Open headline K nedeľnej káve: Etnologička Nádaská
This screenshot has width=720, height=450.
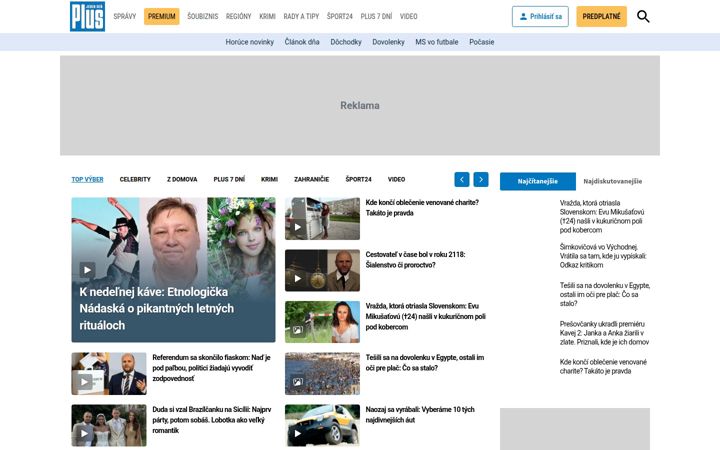(156, 309)
